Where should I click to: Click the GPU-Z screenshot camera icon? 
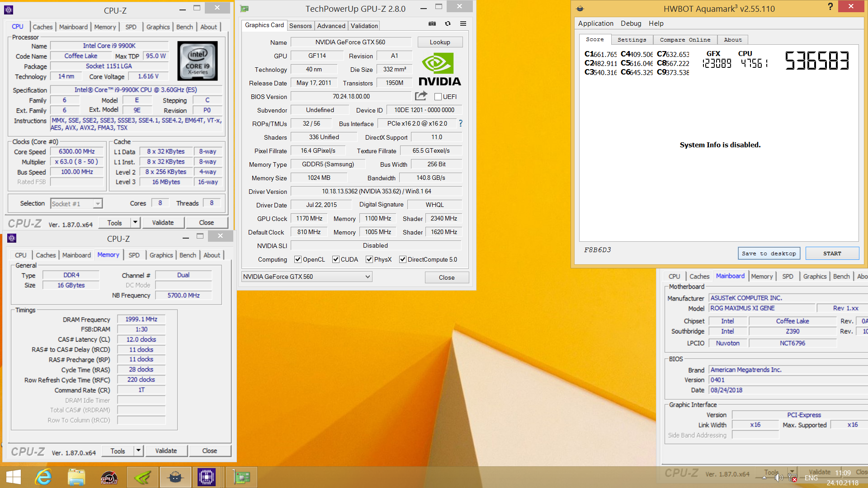(432, 23)
